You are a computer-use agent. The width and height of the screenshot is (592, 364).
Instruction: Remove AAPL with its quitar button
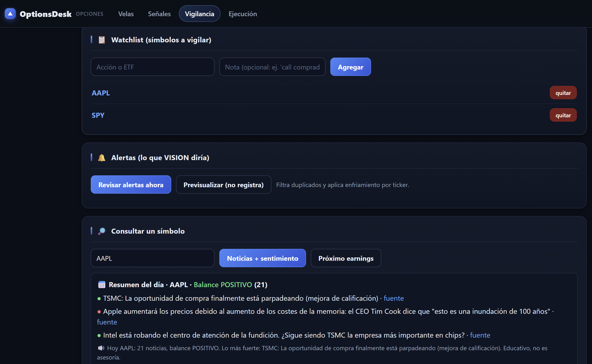tap(563, 93)
